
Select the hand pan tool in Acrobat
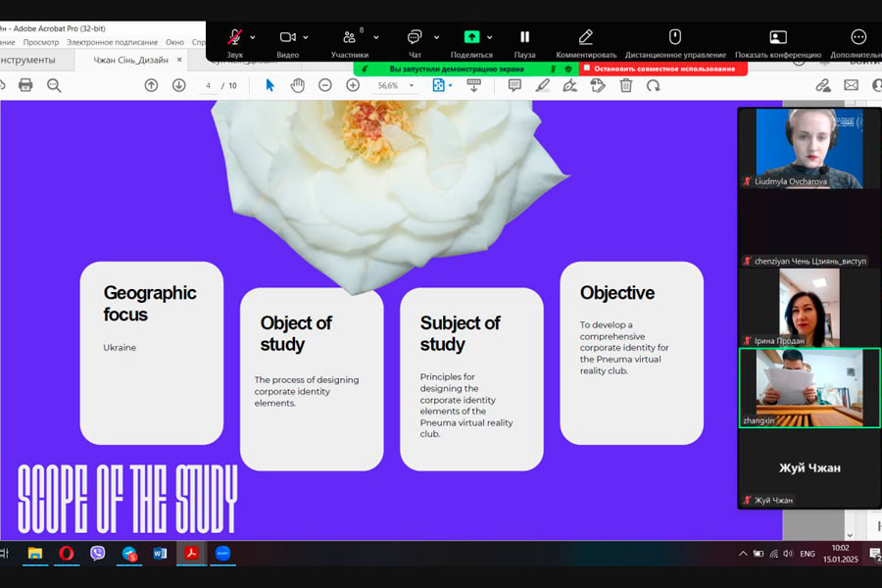click(x=297, y=86)
